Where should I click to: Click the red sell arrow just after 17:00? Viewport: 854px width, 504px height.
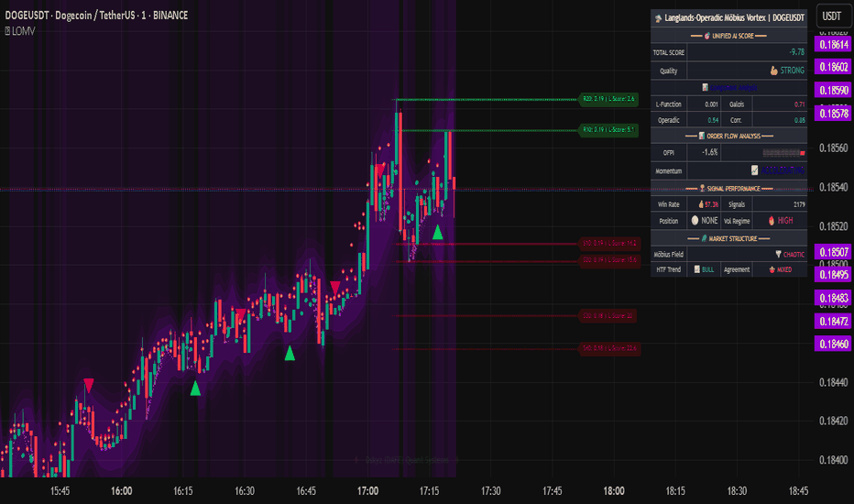pyautogui.click(x=379, y=170)
